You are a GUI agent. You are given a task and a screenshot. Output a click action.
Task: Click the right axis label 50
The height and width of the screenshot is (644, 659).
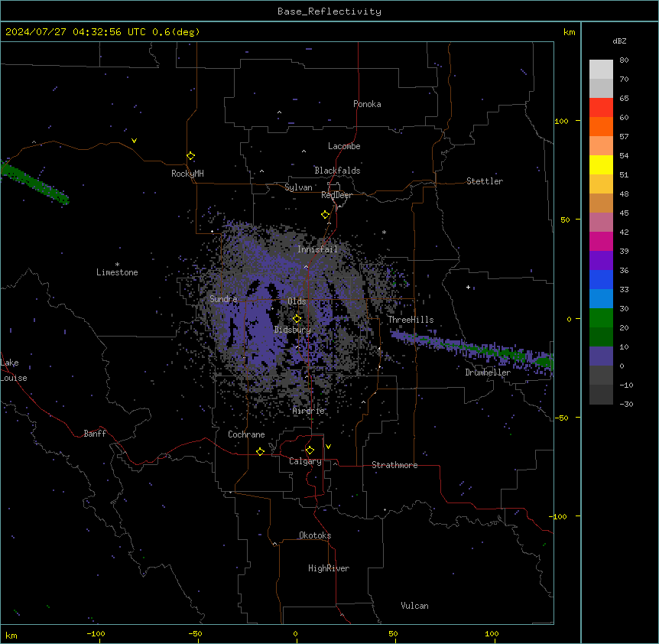(565, 220)
